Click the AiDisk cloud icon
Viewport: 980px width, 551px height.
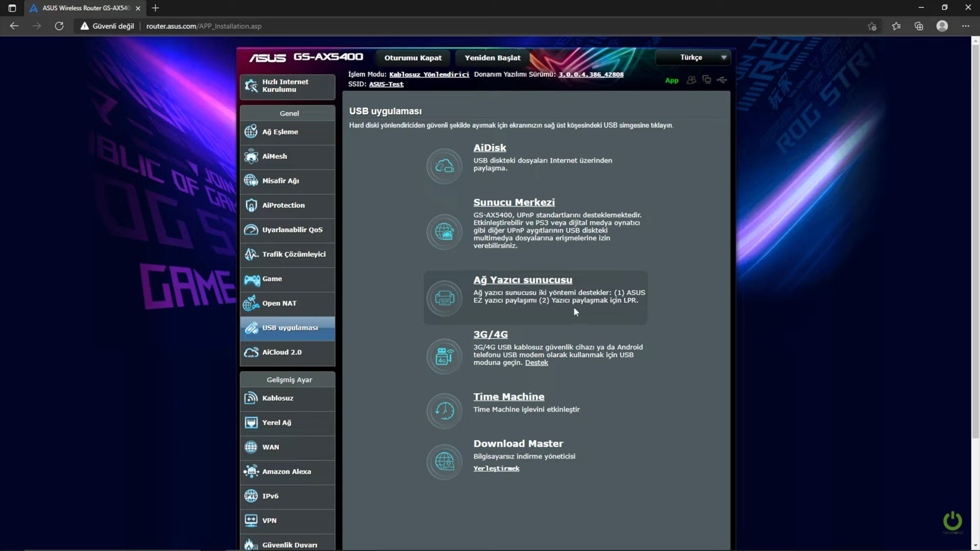[x=444, y=166]
